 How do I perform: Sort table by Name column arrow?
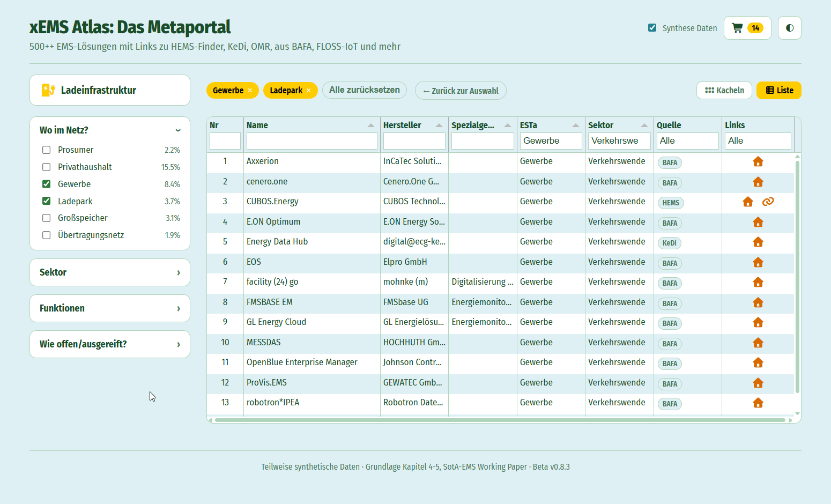[x=371, y=125]
